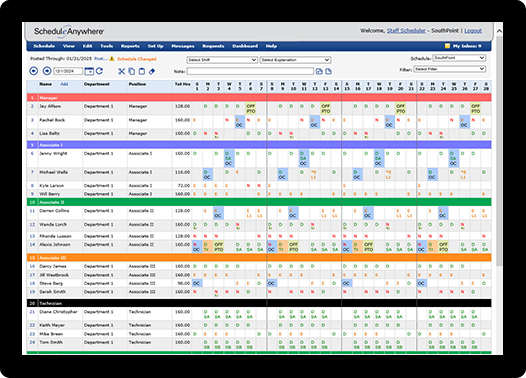
Task: Open the Select Shift dropdown
Action: [x=222, y=60]
